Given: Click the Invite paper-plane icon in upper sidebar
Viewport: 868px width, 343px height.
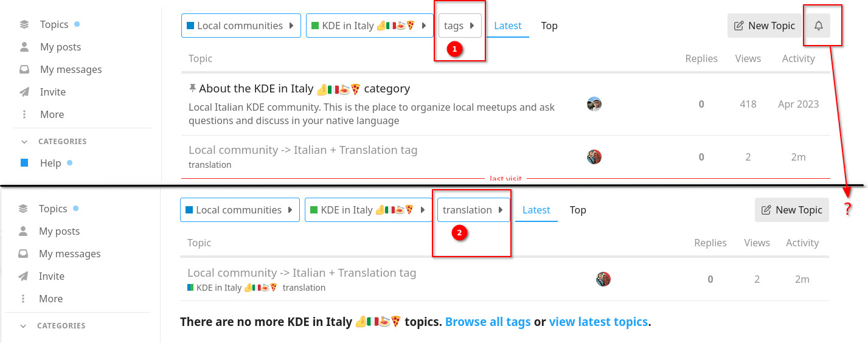Looking at the screenshot, I should (x=24, y=92).
